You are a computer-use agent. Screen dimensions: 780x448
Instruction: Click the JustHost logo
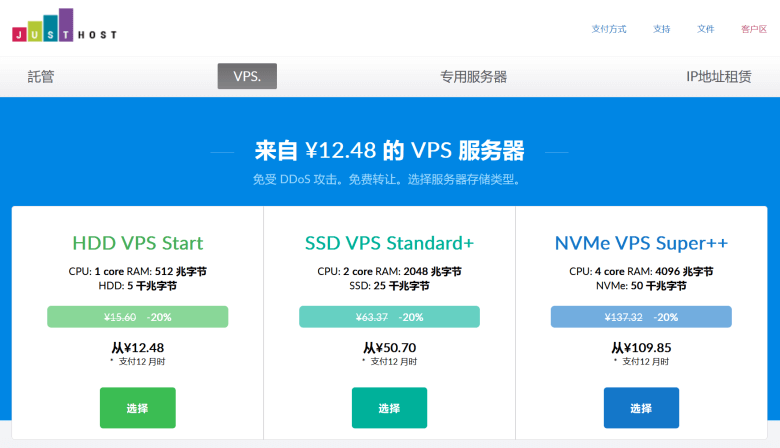65,25
